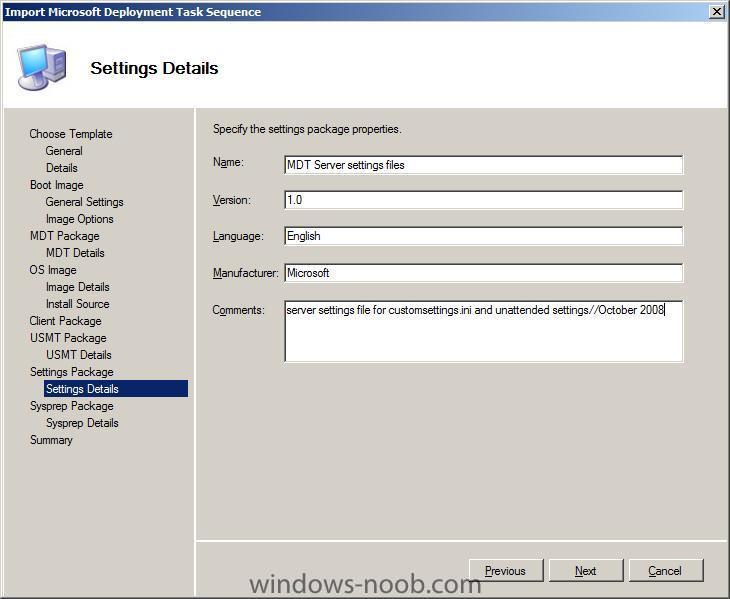Select the Details step in sidebar
Screen dimensions: 730x599
(61, 168)
